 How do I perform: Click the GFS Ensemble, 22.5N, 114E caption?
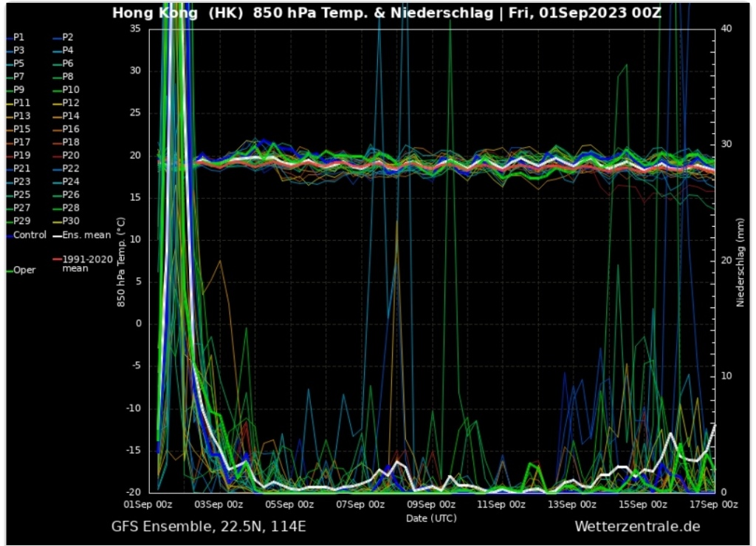pyautogui.click(x=209, y=527)
